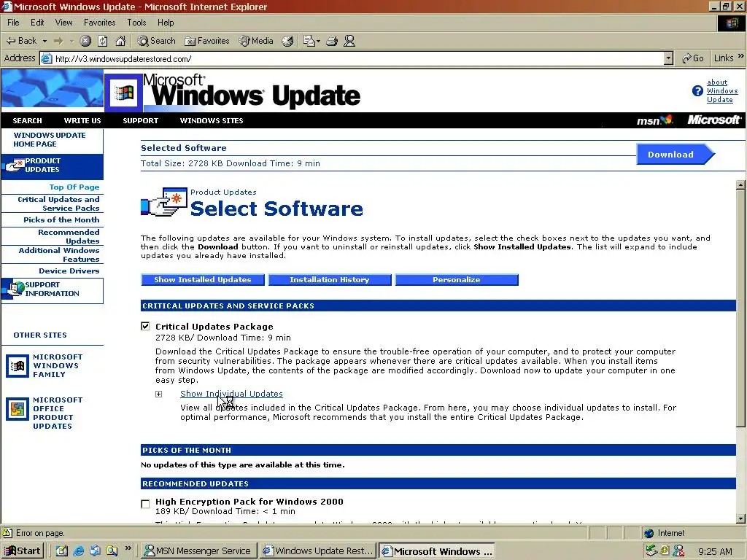
Task: Open the Favorites pane toolbar button
Action: pyautogui.click(x=206, y=41)
